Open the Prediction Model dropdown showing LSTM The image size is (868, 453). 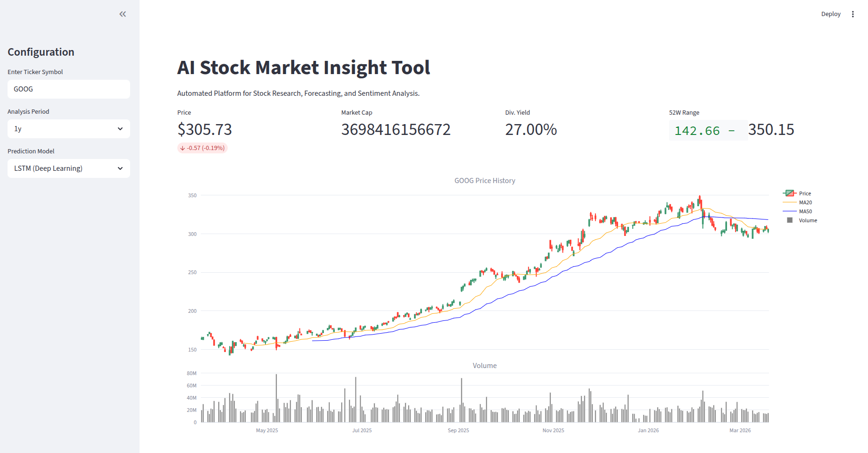(x=68, y=168)
